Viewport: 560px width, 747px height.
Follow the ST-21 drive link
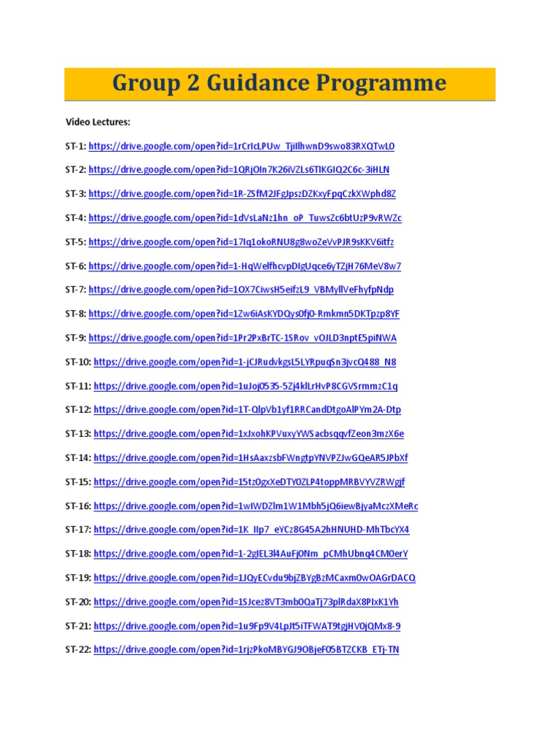point(247,627)
